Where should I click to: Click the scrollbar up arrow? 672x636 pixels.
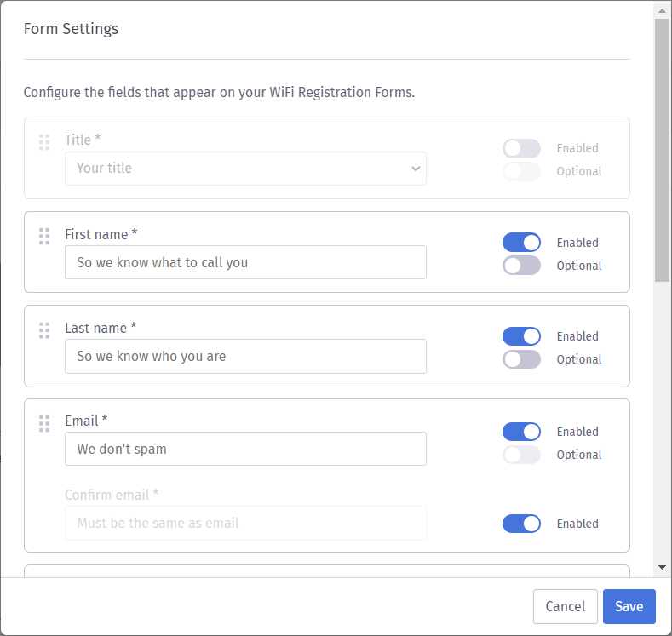pyautogui.click(x=662, y=11)
